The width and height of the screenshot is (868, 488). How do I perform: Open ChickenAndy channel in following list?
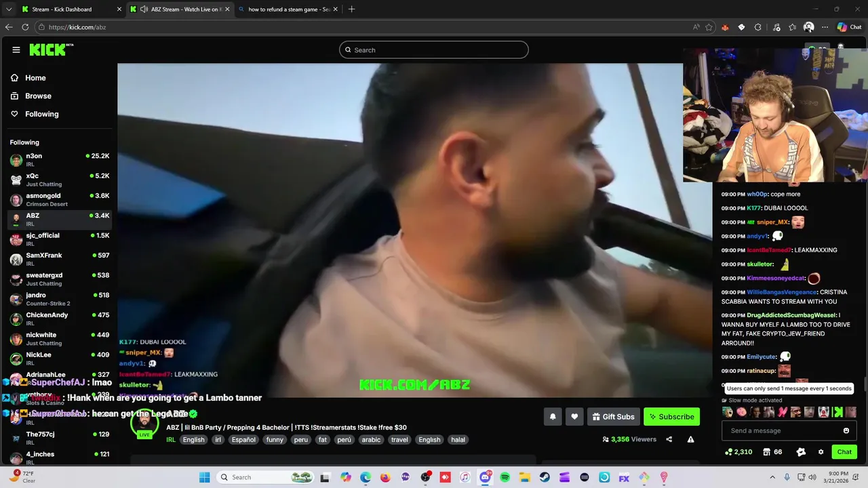pos(60,319)
